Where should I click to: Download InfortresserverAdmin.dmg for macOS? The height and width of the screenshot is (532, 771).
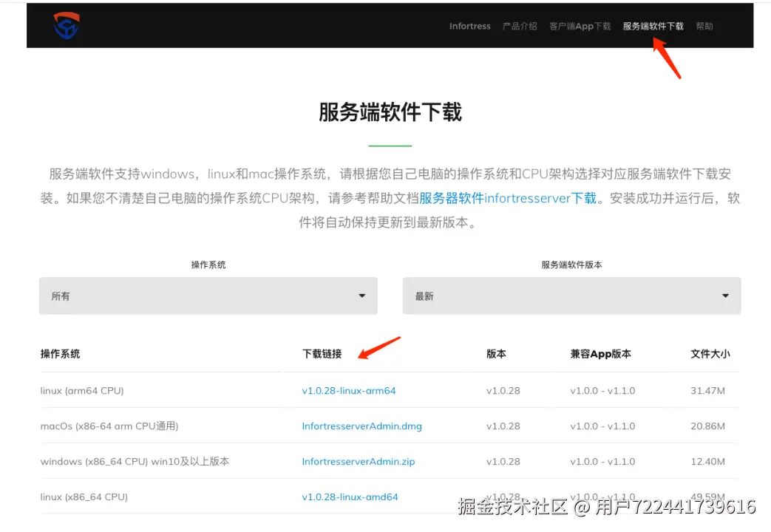click(x=362, y=426)
